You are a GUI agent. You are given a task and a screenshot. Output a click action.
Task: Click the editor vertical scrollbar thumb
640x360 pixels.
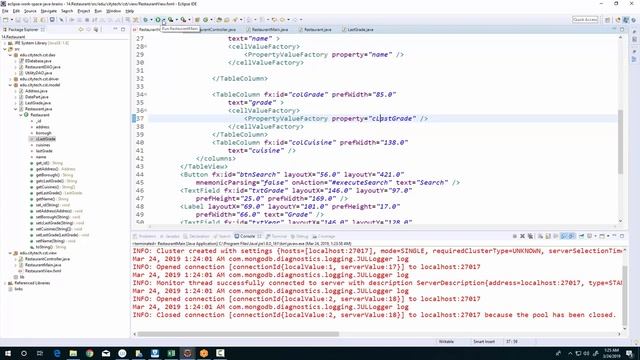(x=620, y=142)
